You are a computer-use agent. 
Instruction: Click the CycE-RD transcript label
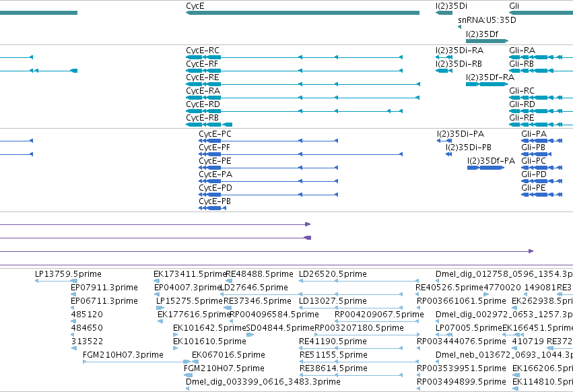[203, 104]
